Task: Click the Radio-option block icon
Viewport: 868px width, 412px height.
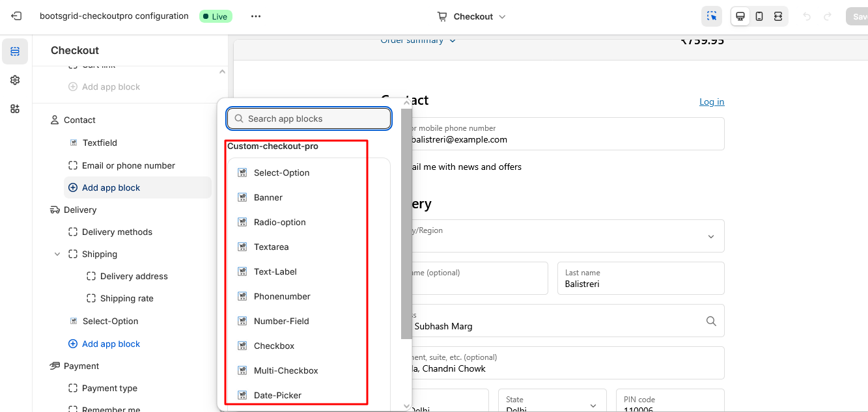Action: (x=242, y=222)
